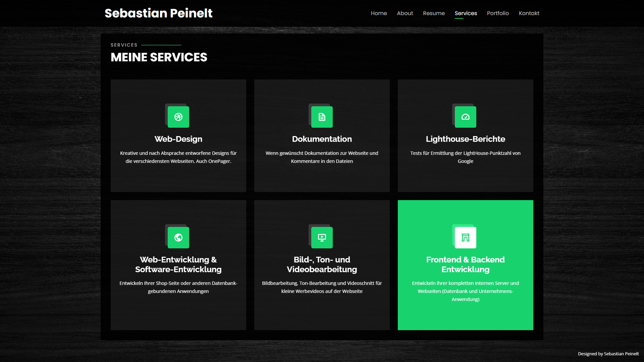This screenshot has height=362, width=644.
Task: Click the 'Entwickeln Ihrer Shop-Seite' description
Action: (x=178, y=287)
